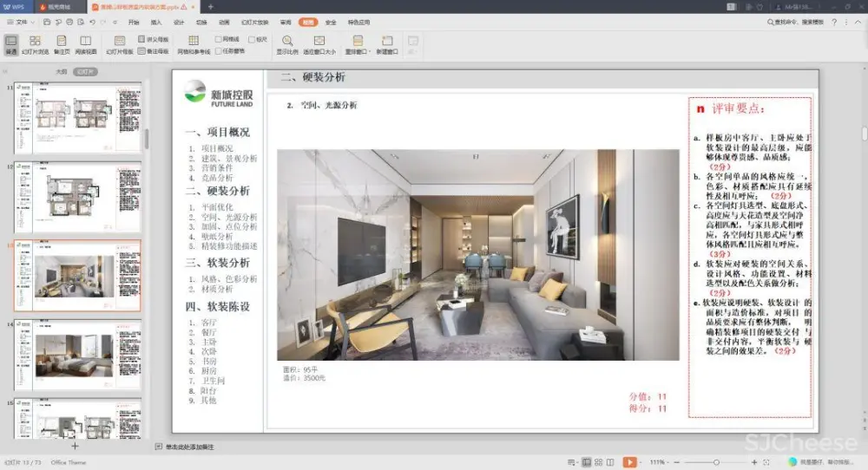
Task: Switch to Reading View (阅读视图)
Action: click(85, 44)
